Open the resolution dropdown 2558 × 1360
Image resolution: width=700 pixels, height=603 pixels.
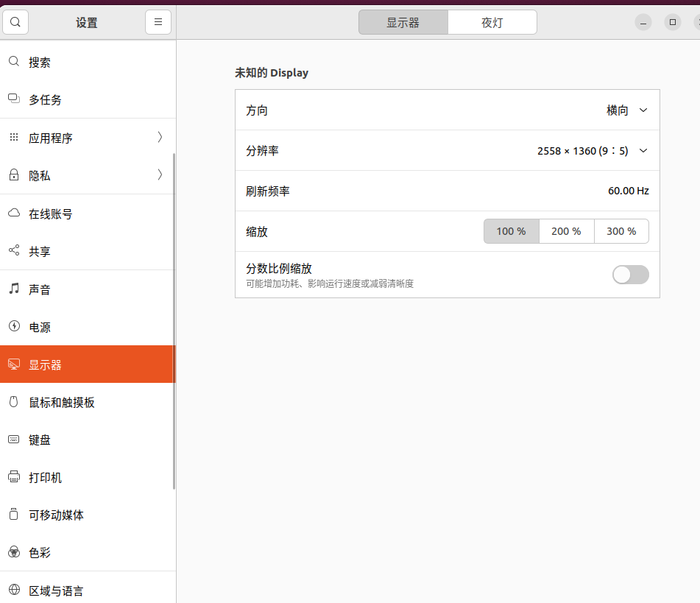[593, 151]
